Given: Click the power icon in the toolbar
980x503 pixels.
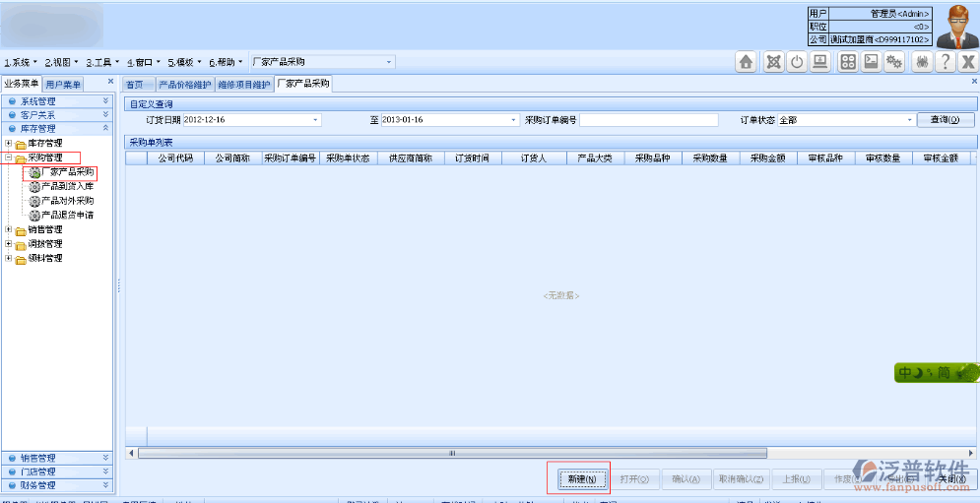Looking at the screenshot, I should [x=797, y=62].
